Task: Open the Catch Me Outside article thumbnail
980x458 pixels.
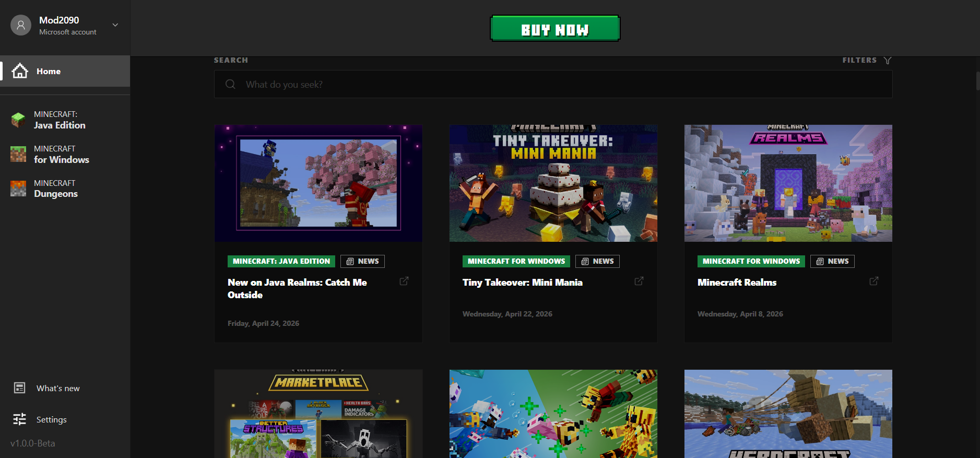Action: [x=318, y=183]
